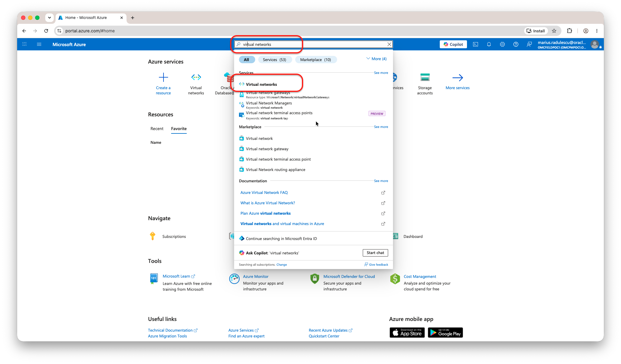Click the user account avatar

[x=595, y=45]
